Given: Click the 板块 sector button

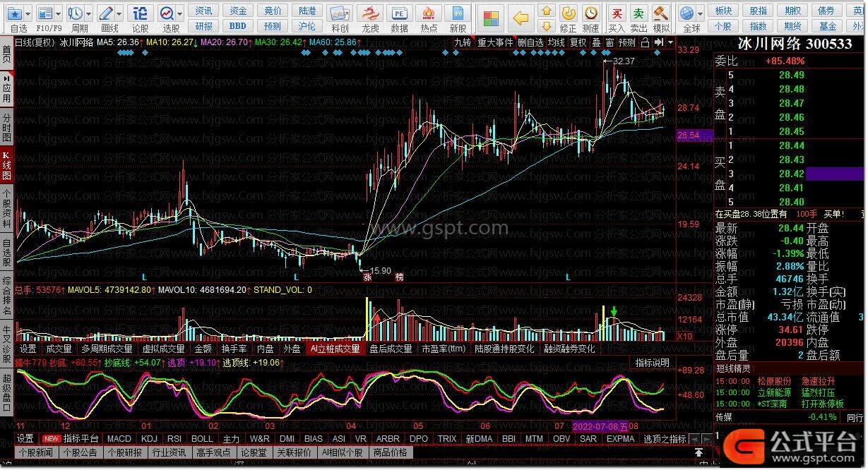Looking at the screenshot, I should tap(723, 11).
